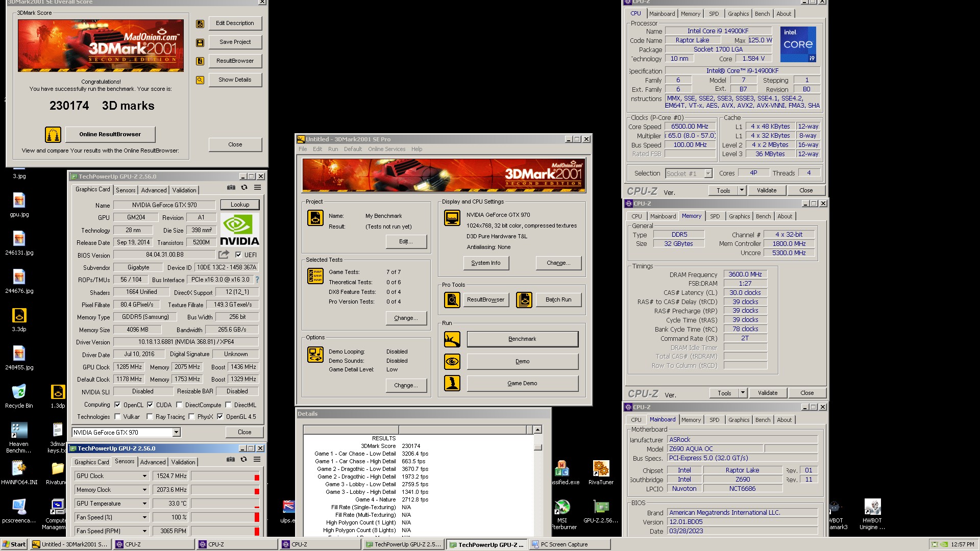
Task: Toggle the PhysX checkbox
Action: tap(191, 416)
